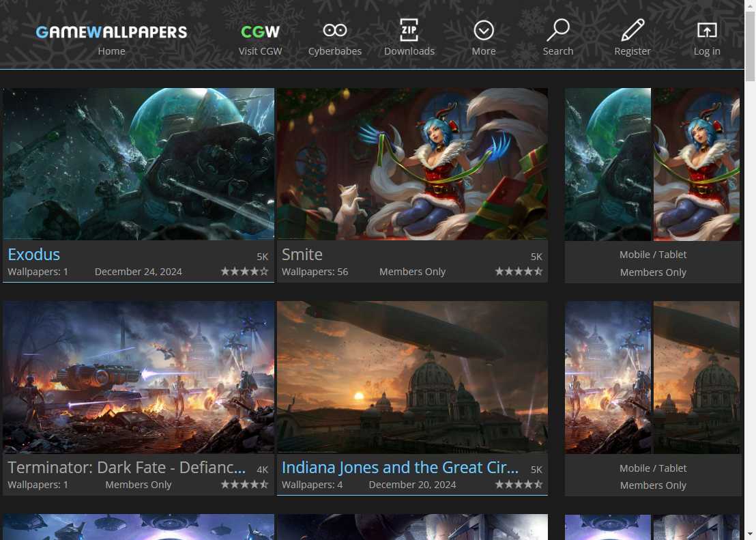Select Visit CGW menu label
Image resolution: width=756 pixels, height=540 pixels.
(260, 51)
